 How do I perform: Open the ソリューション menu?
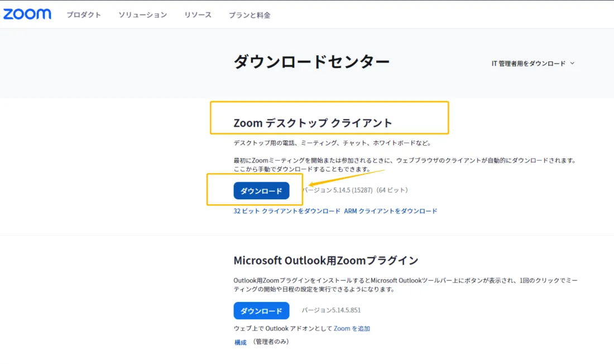coord(142,15)
